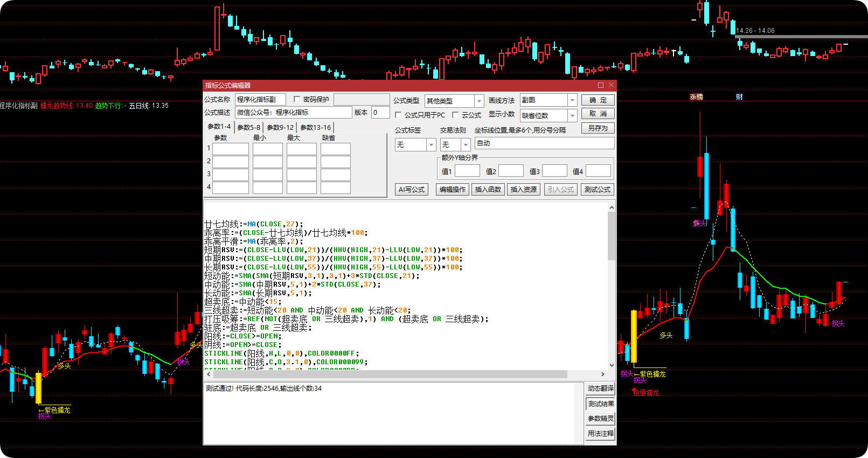Screen dimensions: 868x458
Task: Click parameter 1 name field
Action: [x=231, y=149]
